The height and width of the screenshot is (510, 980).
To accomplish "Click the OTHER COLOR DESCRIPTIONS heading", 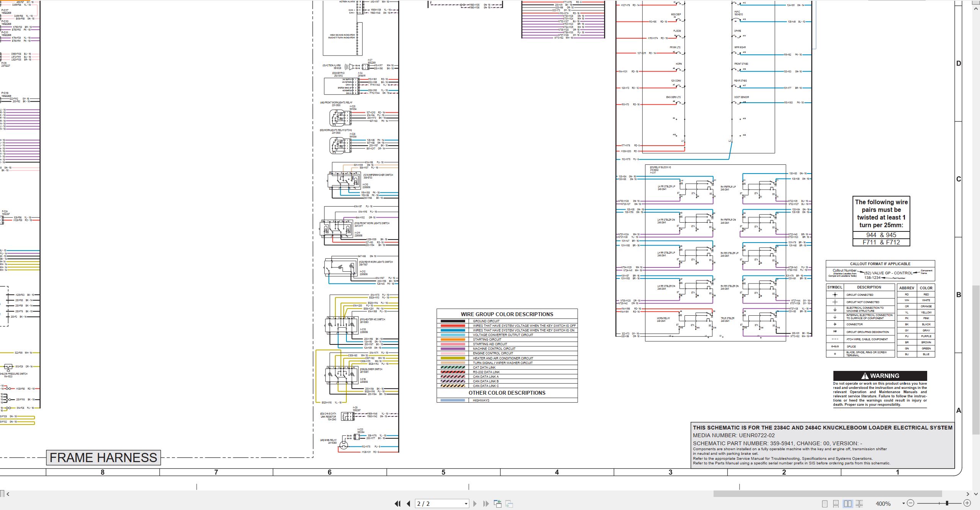I will pyautogui.click(x=507, y=393).
